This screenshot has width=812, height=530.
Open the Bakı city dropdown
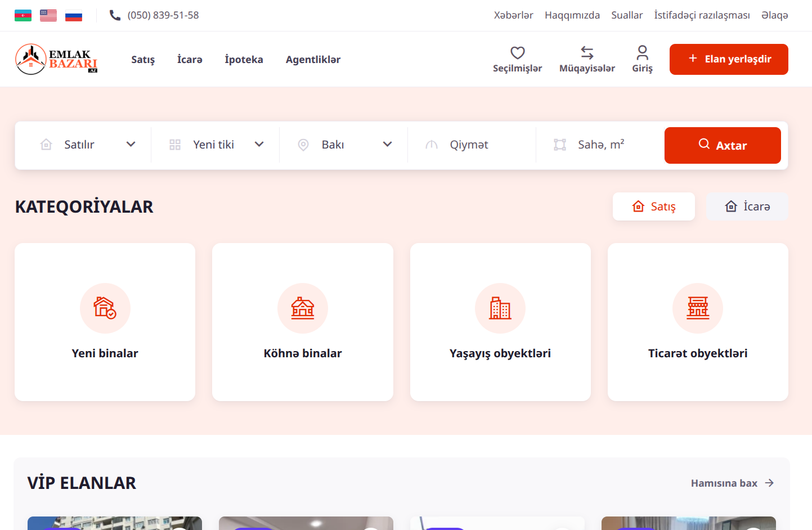[344, 145]
